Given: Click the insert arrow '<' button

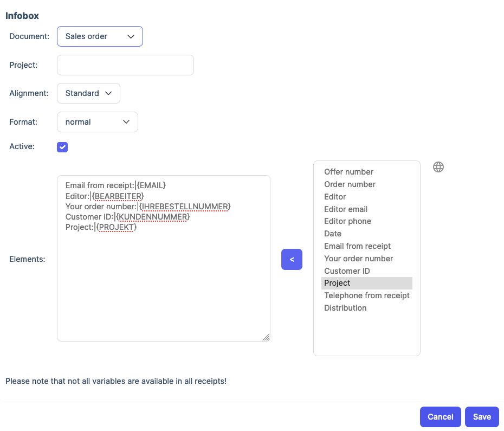Looking at the screenshot, I should click(x=292, y=260).
